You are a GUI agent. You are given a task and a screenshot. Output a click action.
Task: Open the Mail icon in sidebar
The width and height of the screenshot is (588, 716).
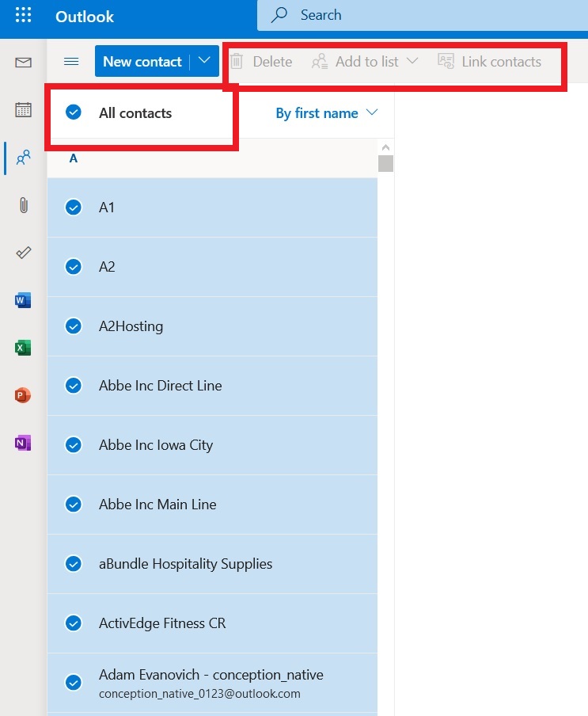[x=23, y=62]
